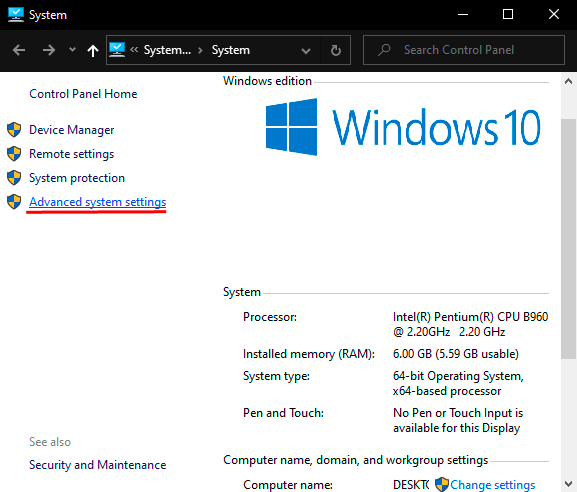Click the Windows 10 logo
Screen dimensions: 577x492
[403, 127]
